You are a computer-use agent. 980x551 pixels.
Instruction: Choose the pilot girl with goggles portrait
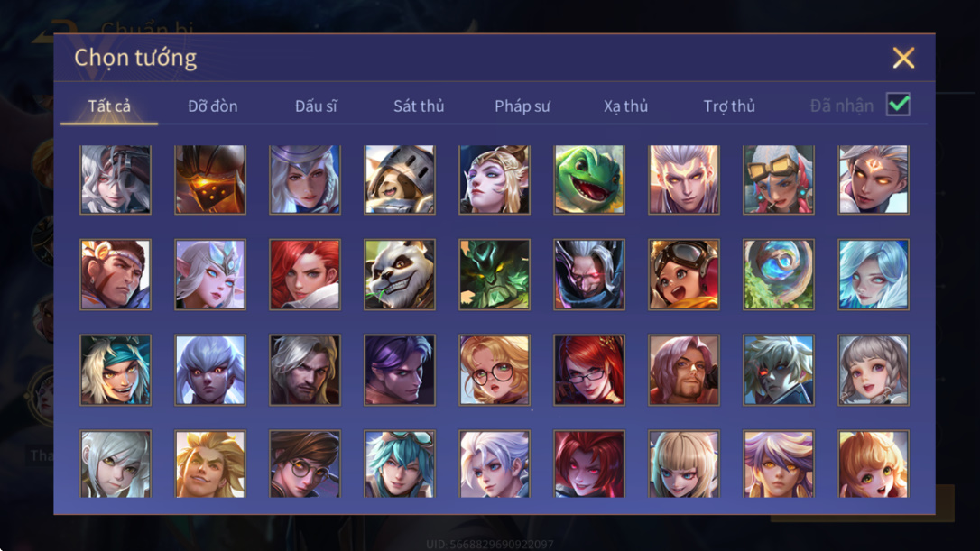tap(684, 275)
